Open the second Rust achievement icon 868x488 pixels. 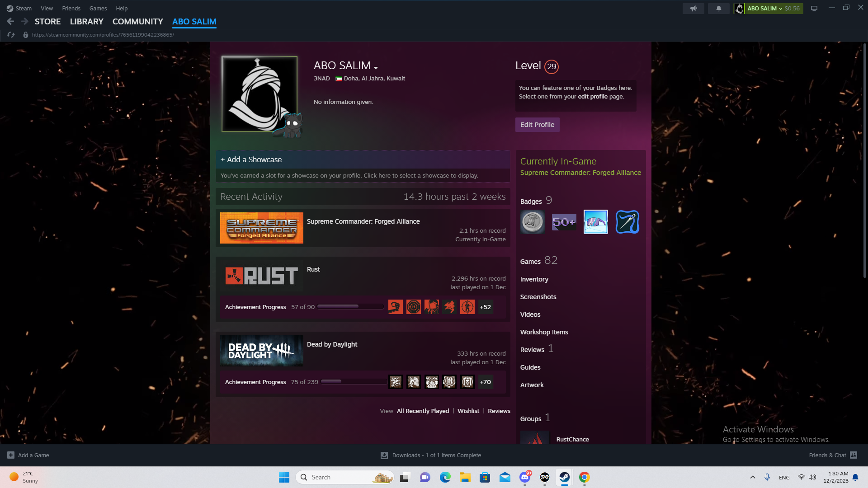point(414,307)
